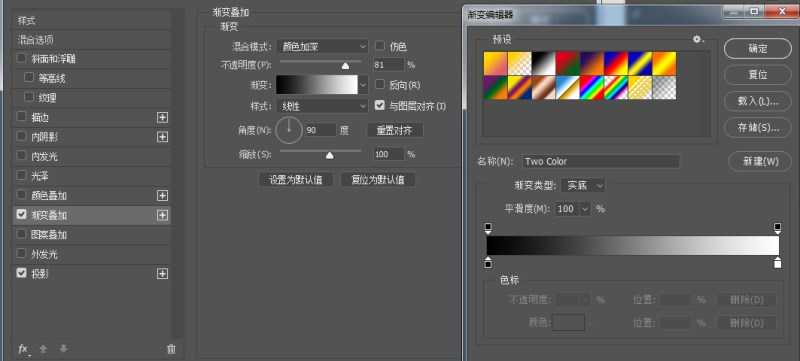The width and height of the screenshot is (800, 361).
Task: Select the black color stop below gradient bar
Action: coord(488,263)
